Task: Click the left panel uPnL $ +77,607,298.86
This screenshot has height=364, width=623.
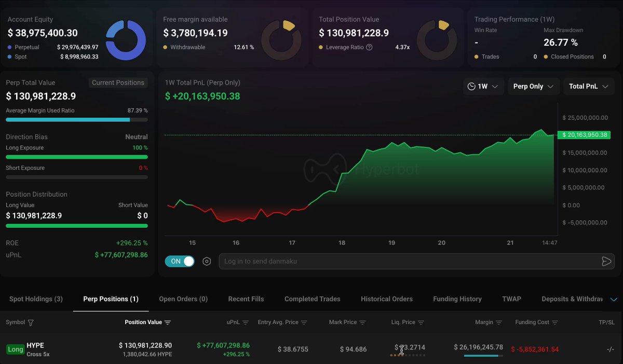Action: click(x=121, y=255)
